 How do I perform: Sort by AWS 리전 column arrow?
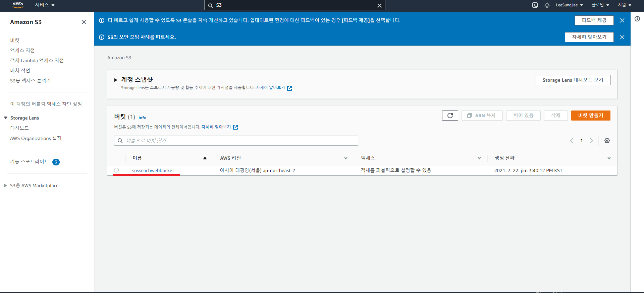click(346, 158)
